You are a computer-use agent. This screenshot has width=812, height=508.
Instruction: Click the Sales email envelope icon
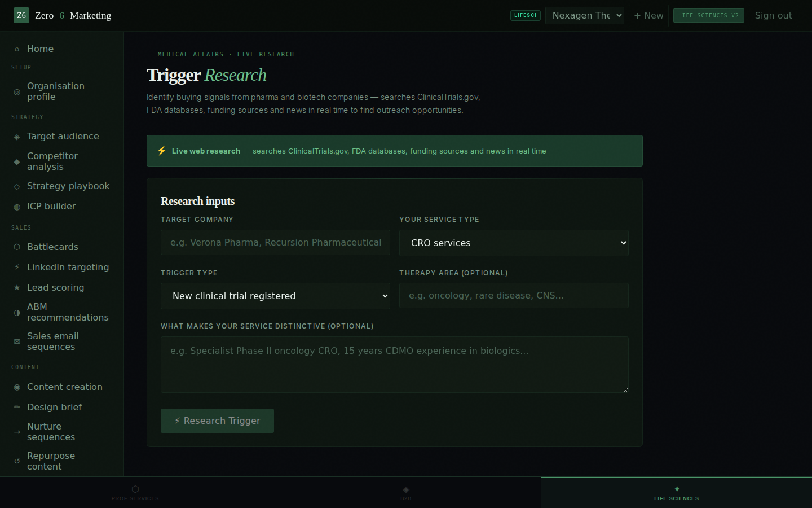(17, 341)
